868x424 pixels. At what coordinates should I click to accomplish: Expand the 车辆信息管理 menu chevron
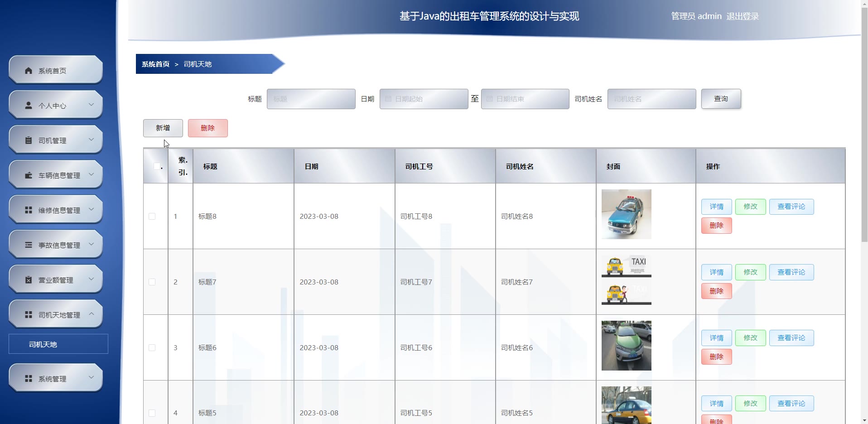tap(92, 174)
